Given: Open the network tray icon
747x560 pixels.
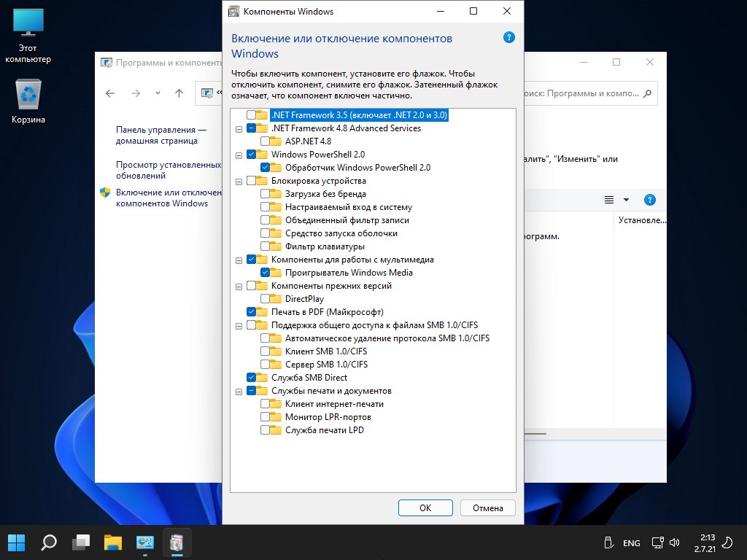Looking at the screenshot, I should tap(658, 542).
